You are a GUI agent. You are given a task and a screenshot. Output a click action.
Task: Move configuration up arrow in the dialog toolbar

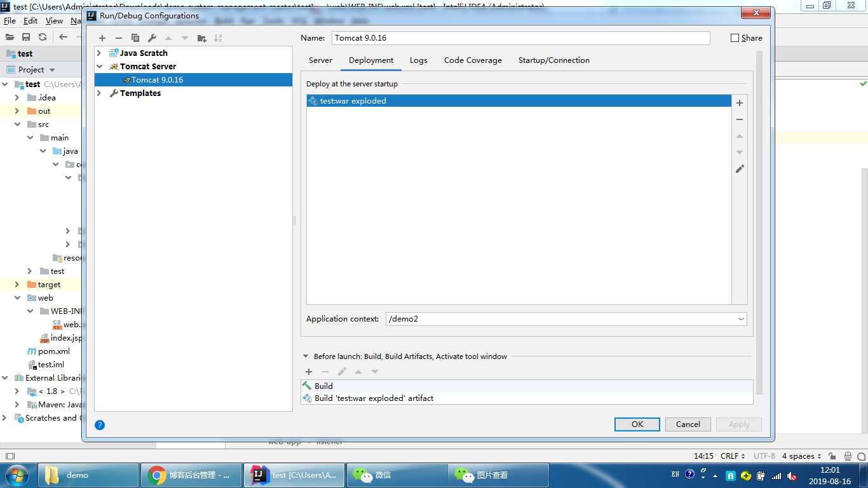pos(168,38)
